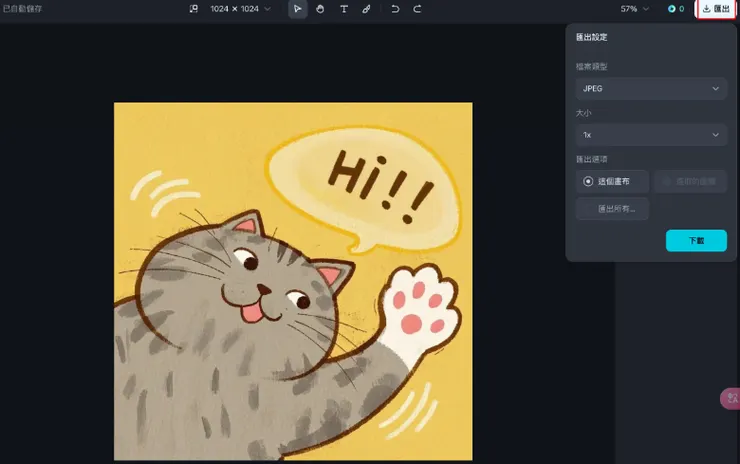Select the pointer selection tool
This screenshot has width=740, height=464.
(x=298, y=9)
